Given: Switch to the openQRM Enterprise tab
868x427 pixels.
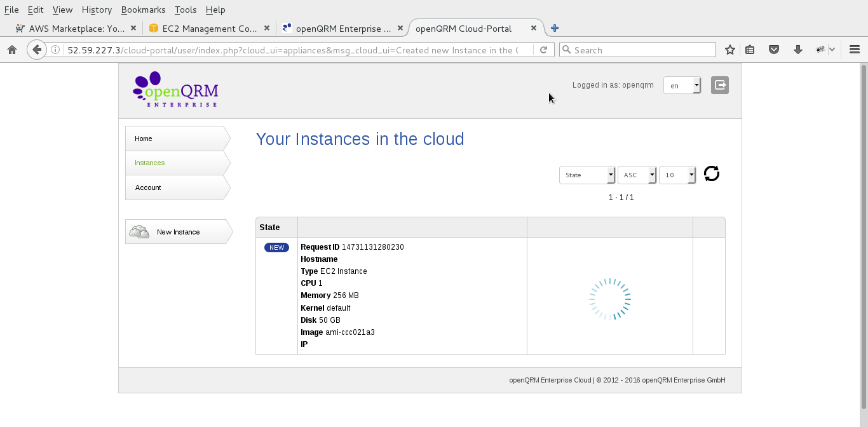Looking at the screenshot, I should (343, 28).
